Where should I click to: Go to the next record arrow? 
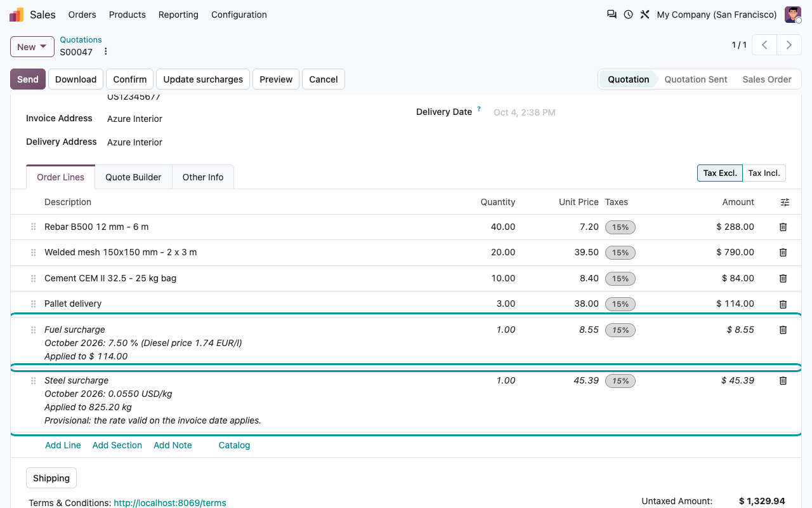789,45
